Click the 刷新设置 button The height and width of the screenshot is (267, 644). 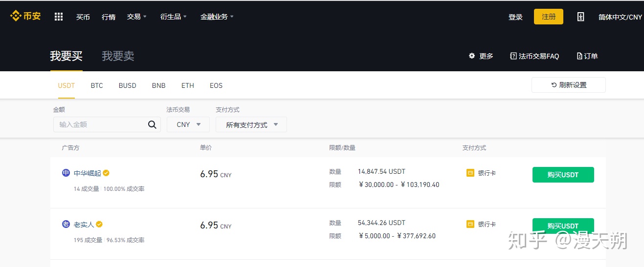click(569, 85)
